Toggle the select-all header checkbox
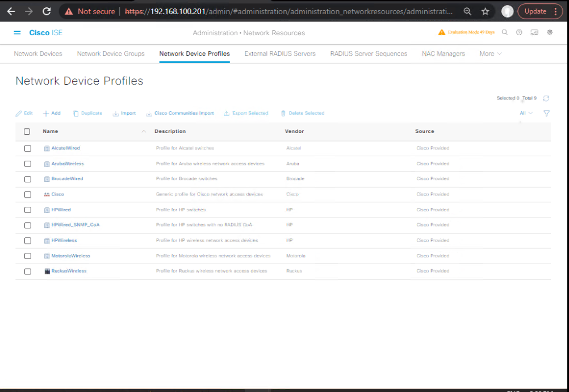Image resolution: width=569 pixels, height=392 pixels. point(27,132)
